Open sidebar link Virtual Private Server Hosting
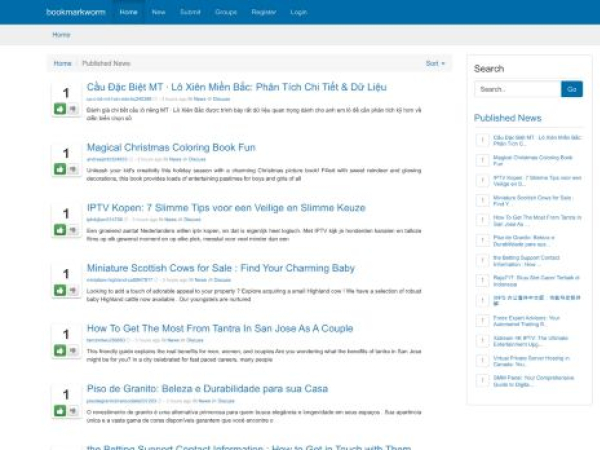Screen dimensions: 600x450 coord(531,361)
